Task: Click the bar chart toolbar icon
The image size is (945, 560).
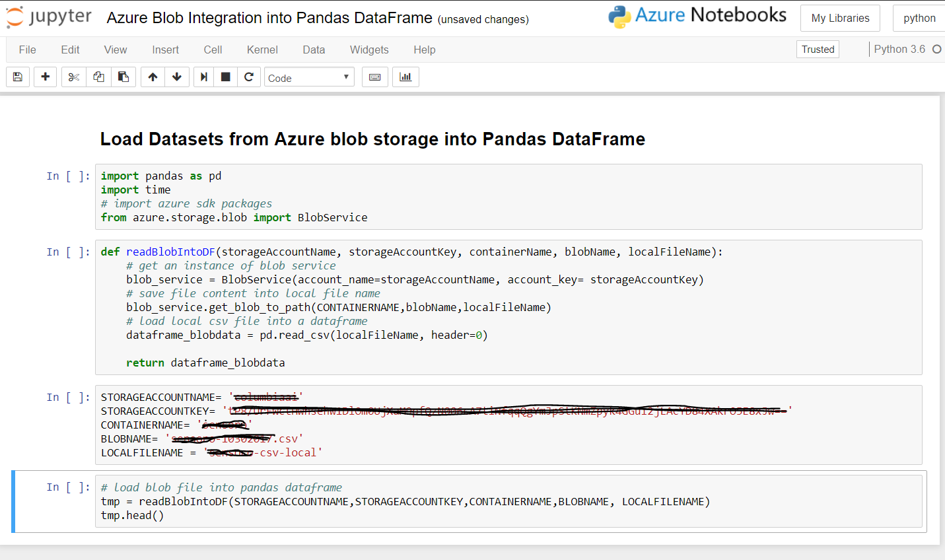Action: [405, 77]
